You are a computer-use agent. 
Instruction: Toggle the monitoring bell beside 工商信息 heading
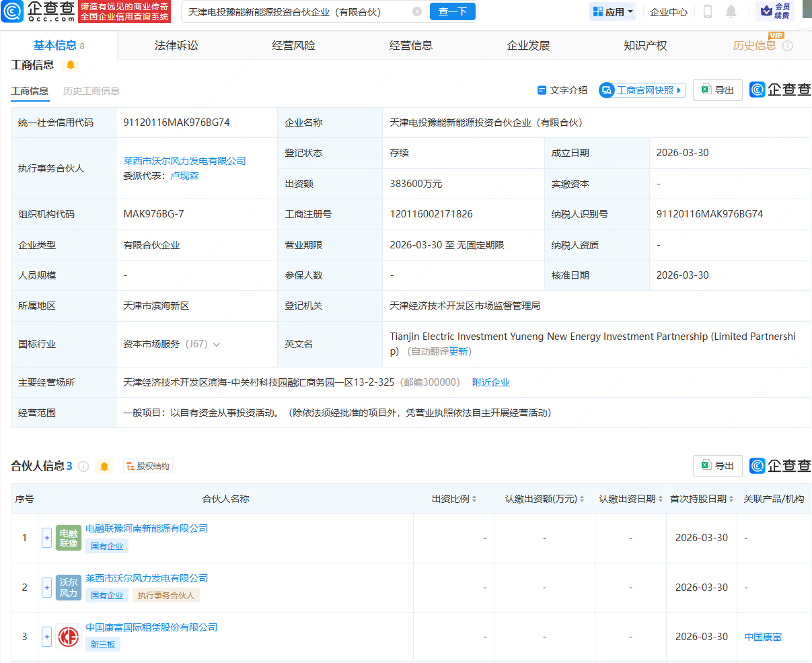tap(71, 65)
